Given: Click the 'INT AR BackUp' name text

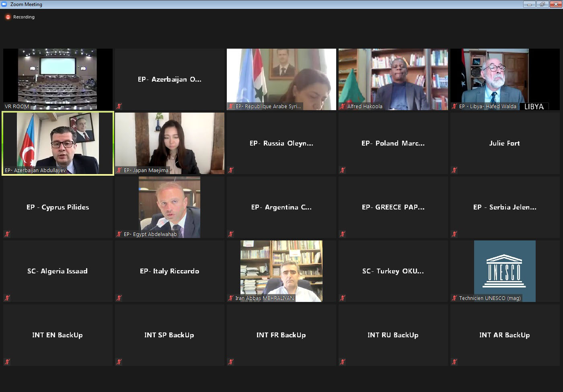Looking at the screenshot, I should coord(505,335).
